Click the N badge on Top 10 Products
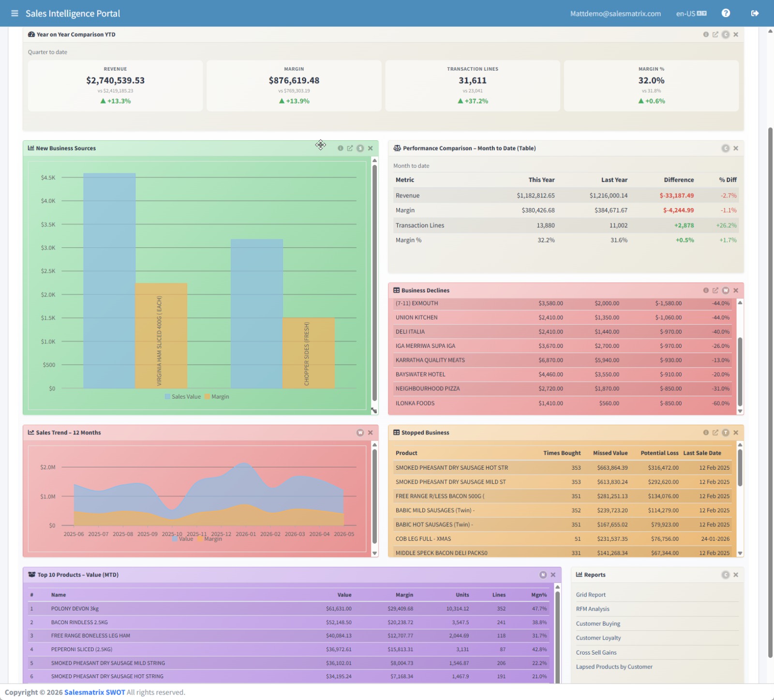The height and width of the screenshot is (700, 774). pyautogui.click(x=543, y=575)
